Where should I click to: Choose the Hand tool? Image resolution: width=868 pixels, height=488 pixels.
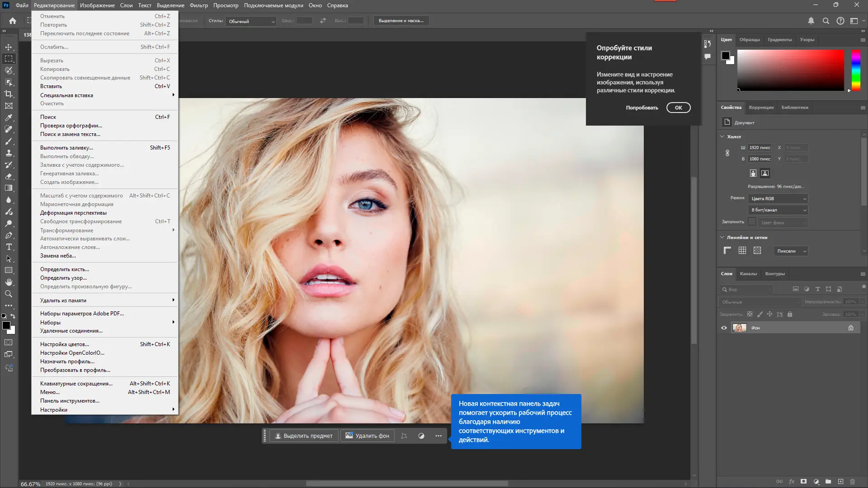[x=9, y=282]
